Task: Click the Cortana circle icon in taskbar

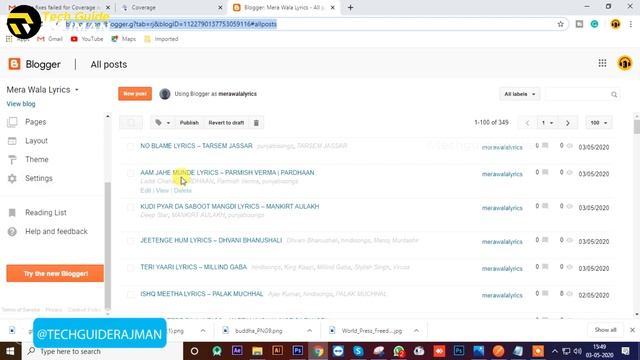Action: [194, 351]
